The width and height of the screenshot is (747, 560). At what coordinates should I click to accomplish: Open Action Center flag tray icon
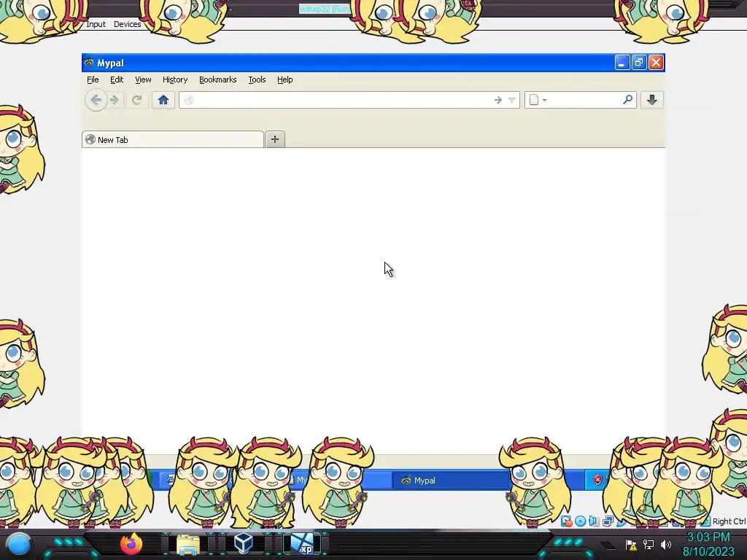click(x=631, y=544)
